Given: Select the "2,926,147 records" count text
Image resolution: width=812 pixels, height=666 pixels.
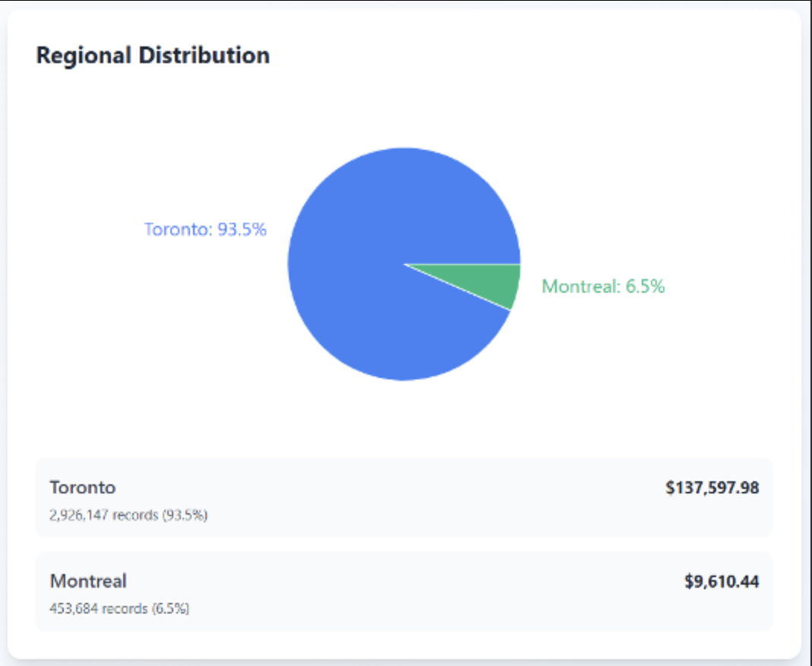Looking at the screenshot, I should point(103,515).
